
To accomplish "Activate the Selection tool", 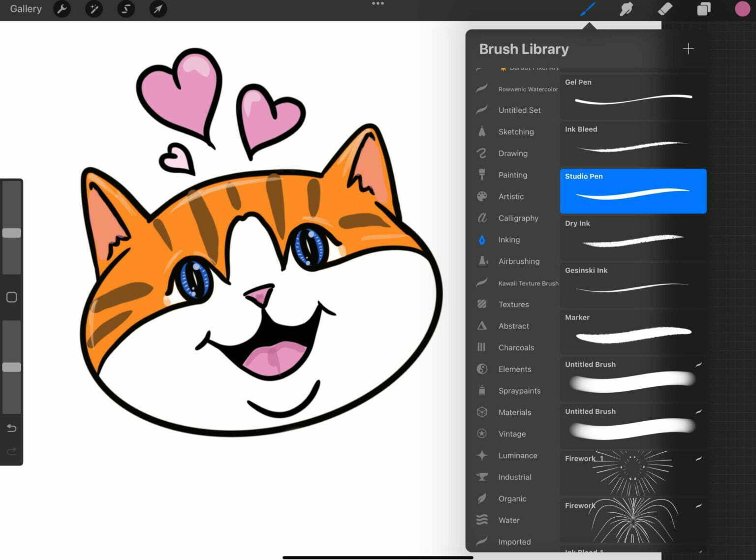I will coord(126,9).
